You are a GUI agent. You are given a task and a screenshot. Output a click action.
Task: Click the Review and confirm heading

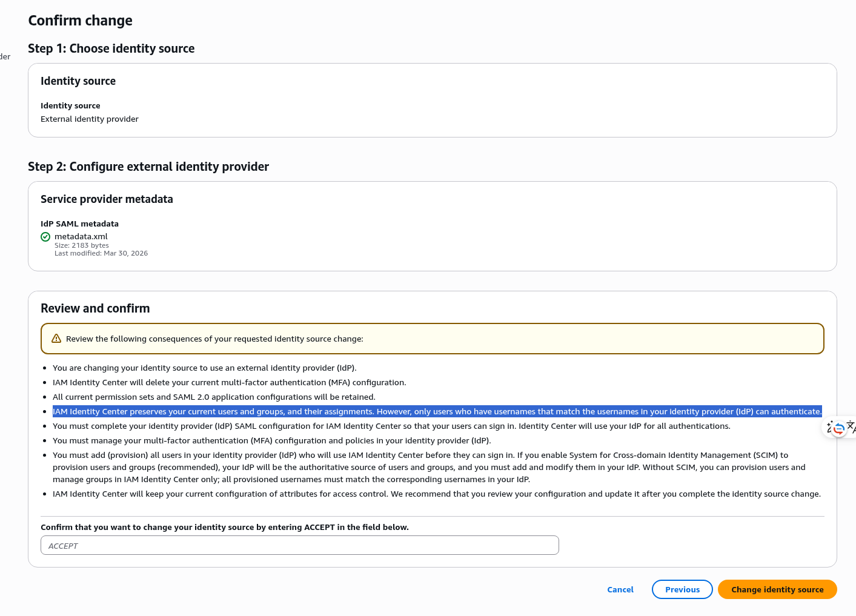pos(95,308)
